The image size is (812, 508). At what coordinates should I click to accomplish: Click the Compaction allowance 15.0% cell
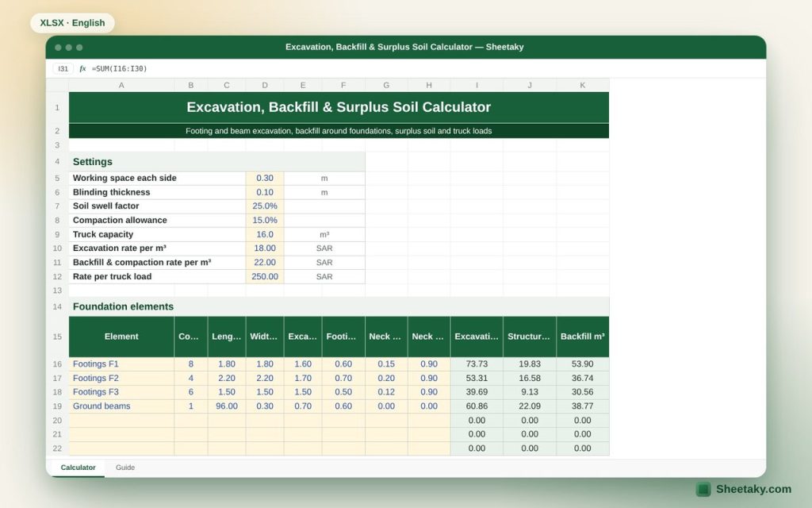point(265,221)
